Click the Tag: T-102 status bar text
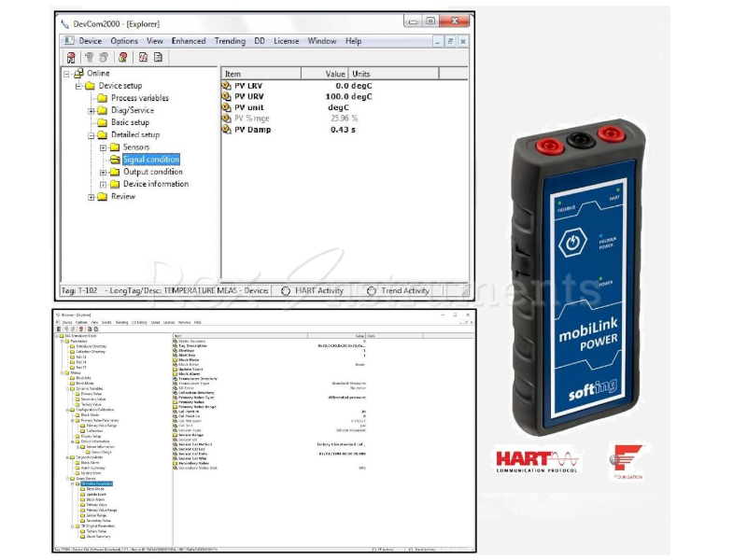The height and width of the screenshot is (560, 747). click(x=79, y=290)
